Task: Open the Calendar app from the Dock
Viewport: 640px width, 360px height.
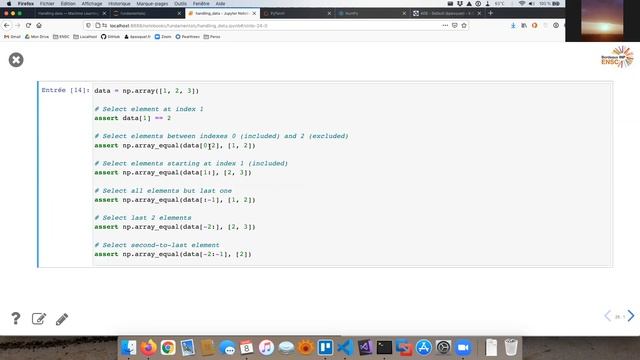Action: tap(247, 348)
